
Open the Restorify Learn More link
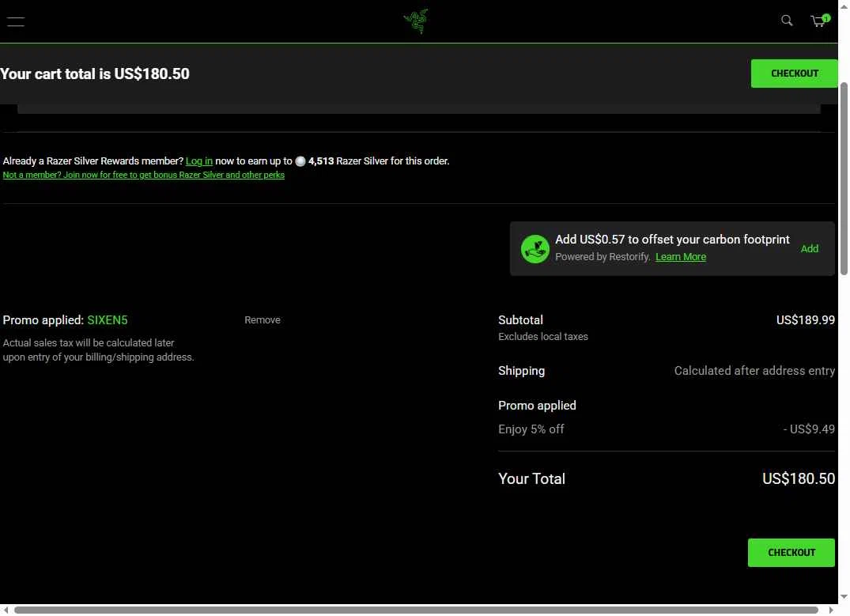pos(680,256)
